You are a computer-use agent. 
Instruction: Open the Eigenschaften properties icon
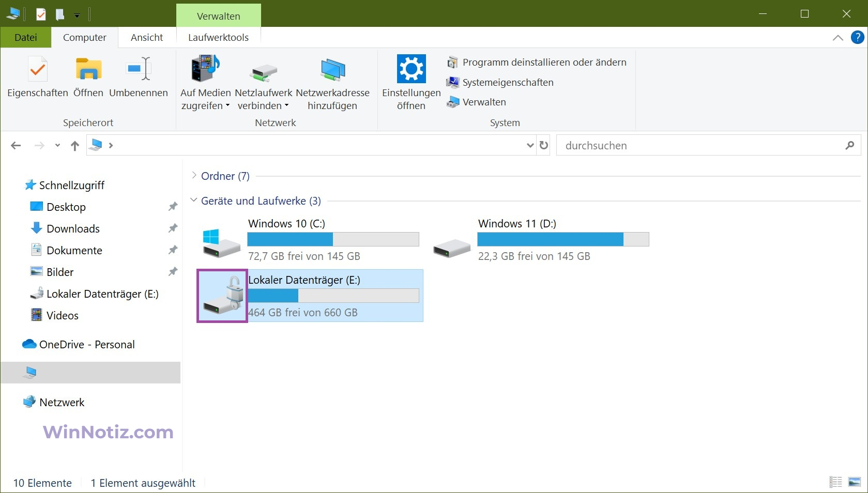point(38,69)
